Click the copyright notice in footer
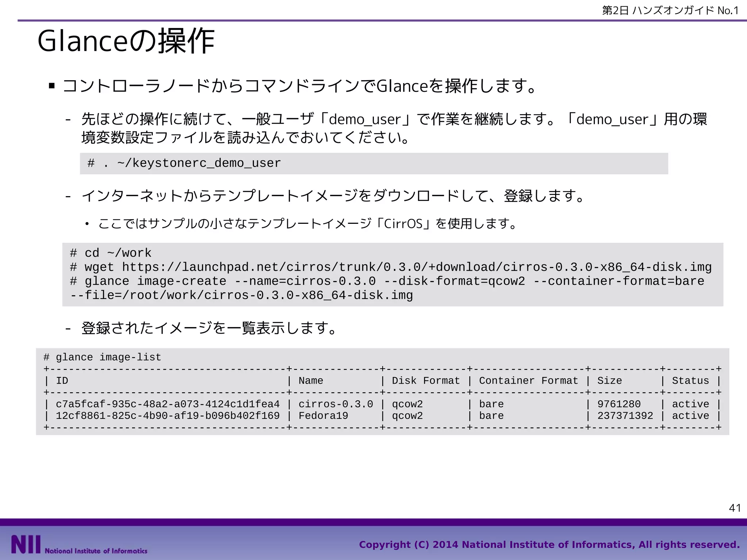 tap(549, 545)
